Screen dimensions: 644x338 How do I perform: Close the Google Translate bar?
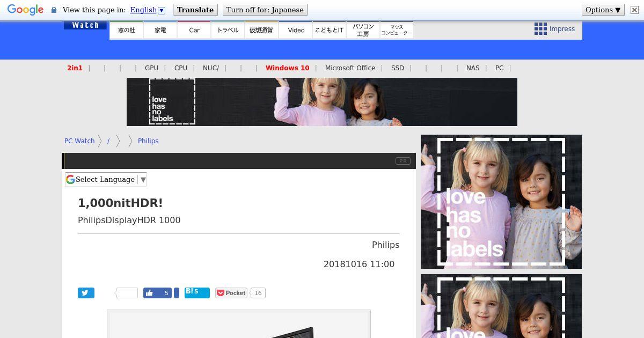pyautogui.click(x=634, y=10)
